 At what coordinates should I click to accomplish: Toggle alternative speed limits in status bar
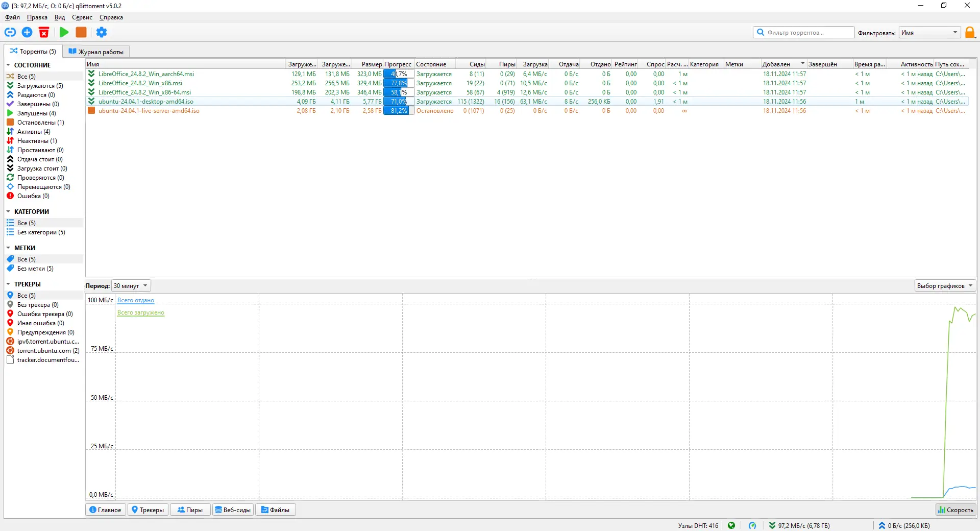[x=752, y=525]
